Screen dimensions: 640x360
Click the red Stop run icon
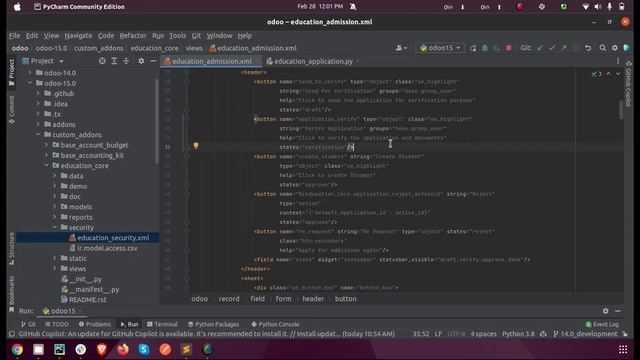pos(509,48)
